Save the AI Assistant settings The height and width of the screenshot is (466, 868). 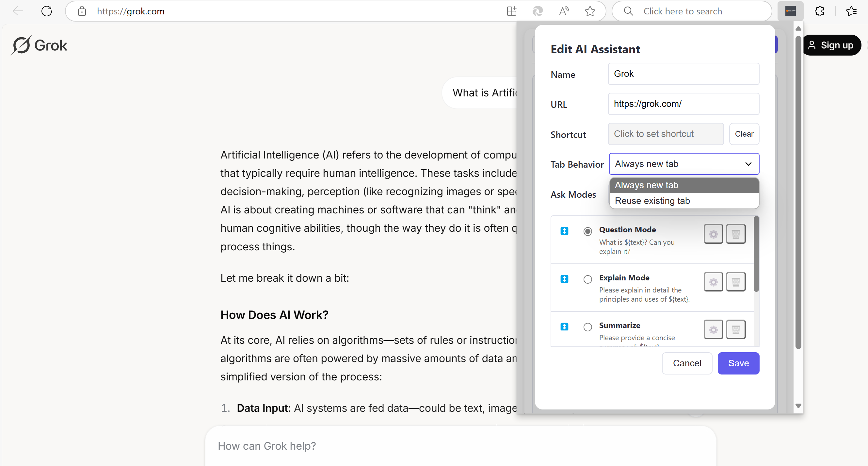(738, 363)
